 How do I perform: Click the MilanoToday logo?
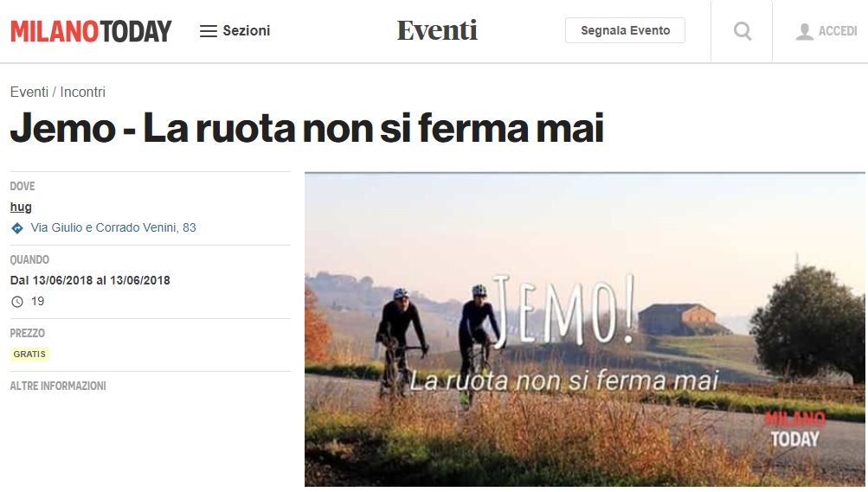pos(92,31)
